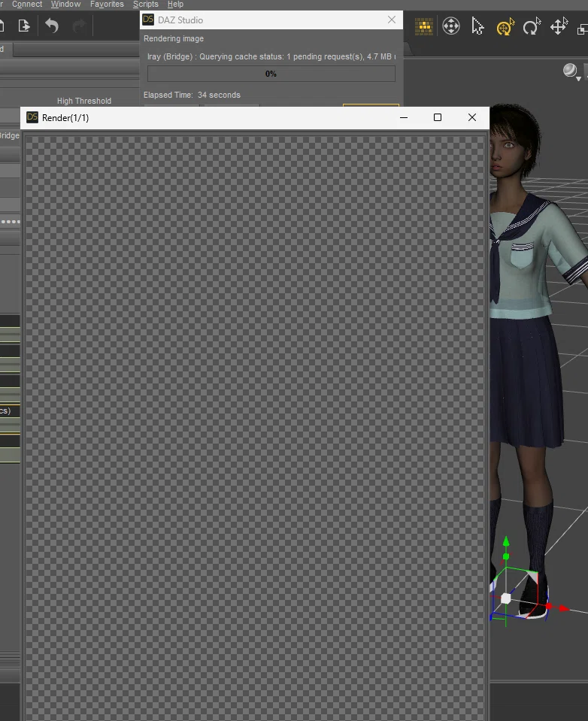Click the grayed Redo arrow
The width and height of the screenshot is (588, 721).
[x=79, y=26]
